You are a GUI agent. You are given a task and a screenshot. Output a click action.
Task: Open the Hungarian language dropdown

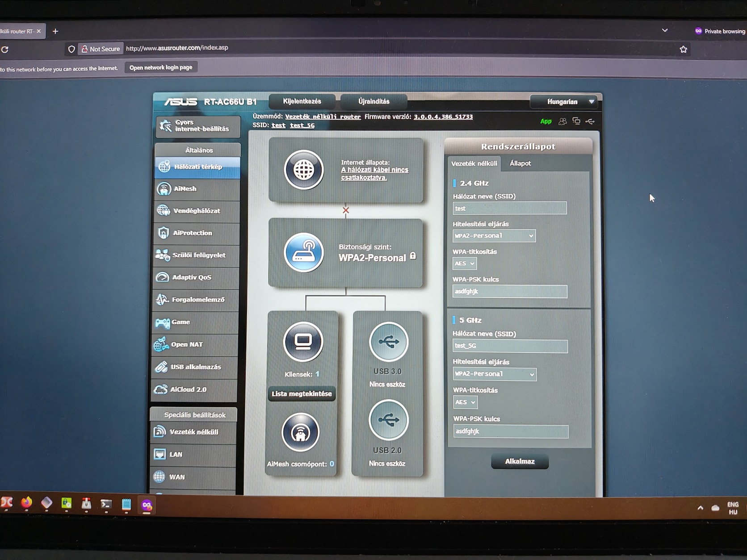[x=564, y=102]
